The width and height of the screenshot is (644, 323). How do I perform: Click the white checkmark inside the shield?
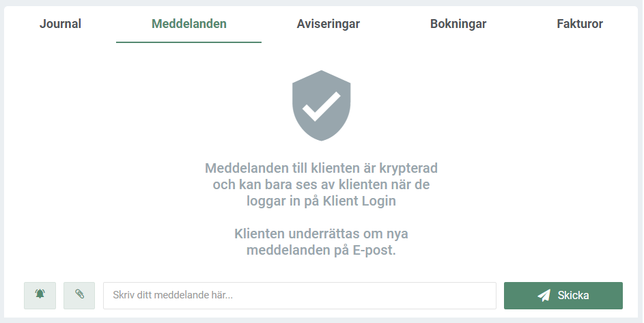[322, 107]
